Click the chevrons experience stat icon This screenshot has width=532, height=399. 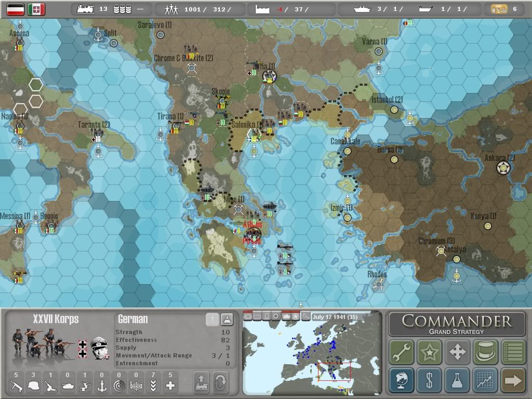[153, 386]
